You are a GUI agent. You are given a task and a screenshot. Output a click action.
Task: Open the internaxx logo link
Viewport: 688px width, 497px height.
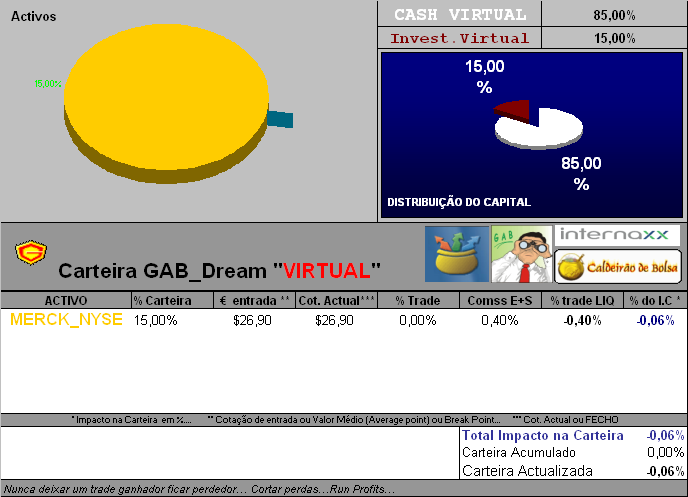pyautogui.click(x=617, y=235)
